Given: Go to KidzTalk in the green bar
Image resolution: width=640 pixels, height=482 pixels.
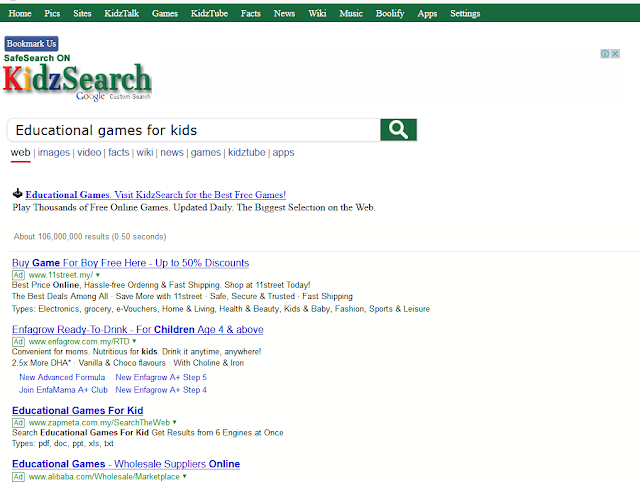Looking at the screenshot, I should click(122, 13).
